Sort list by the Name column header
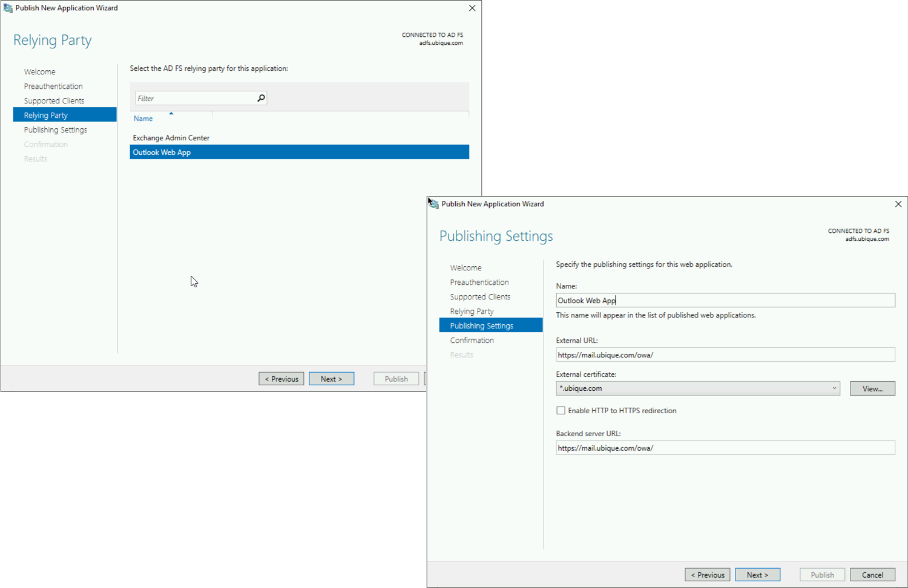The height and width of the screenshot is (588, 908). (x=143, y=119)
